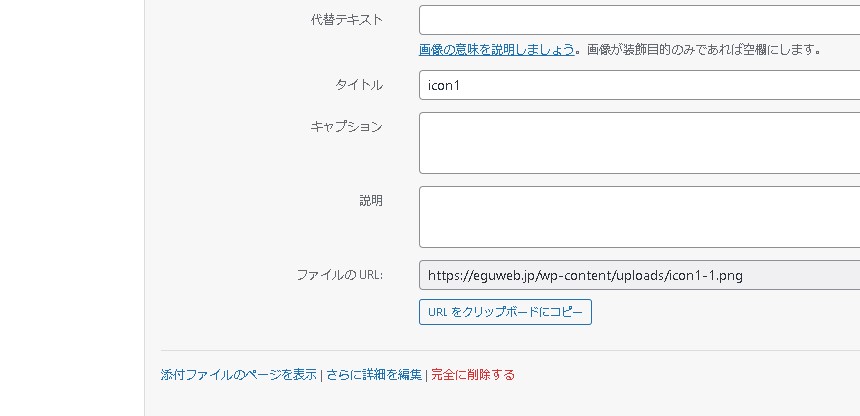Click inside the 説明 text area
The height and width of the screenshot is (416, 860).
638,216
